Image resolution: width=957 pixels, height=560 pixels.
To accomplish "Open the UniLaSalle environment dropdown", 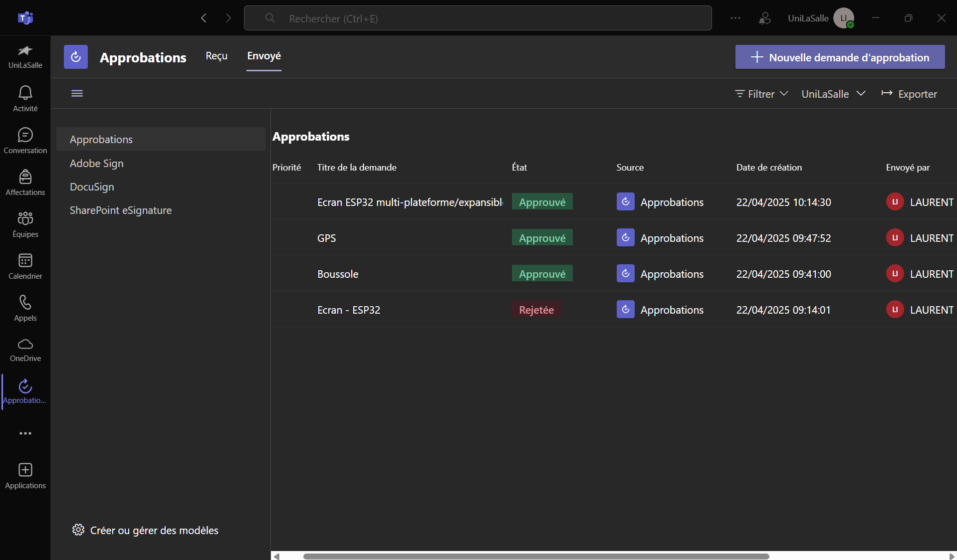I will [x=833, y=94].
